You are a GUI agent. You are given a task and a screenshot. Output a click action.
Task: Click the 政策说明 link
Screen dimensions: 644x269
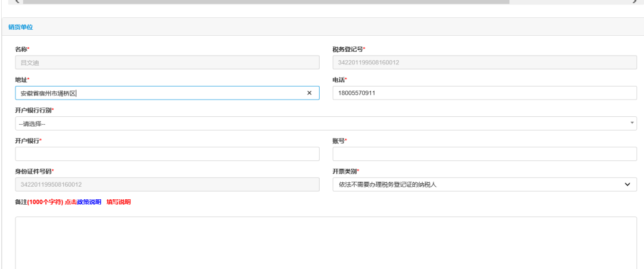[89, 202]
